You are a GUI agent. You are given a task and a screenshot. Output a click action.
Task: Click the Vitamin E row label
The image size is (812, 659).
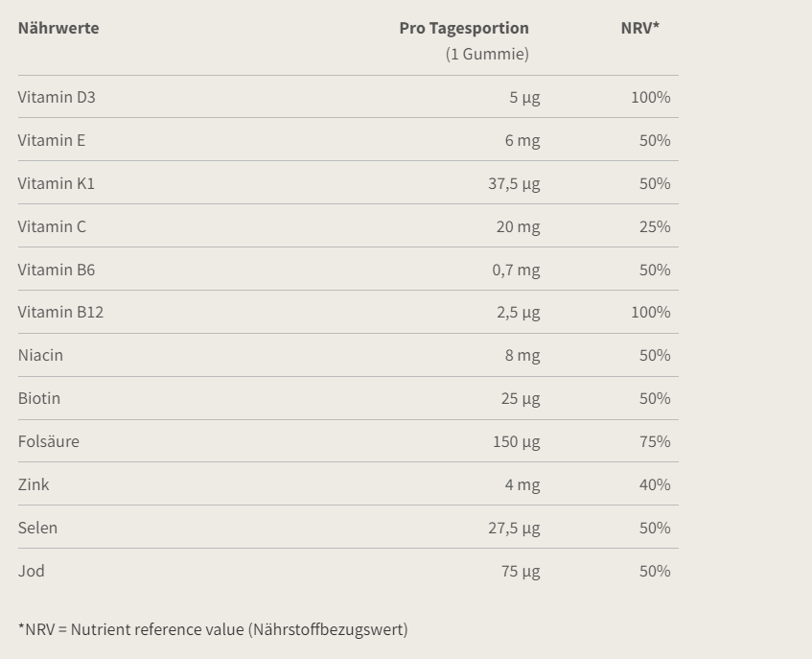pyautogui.click(x=52, y=140)
